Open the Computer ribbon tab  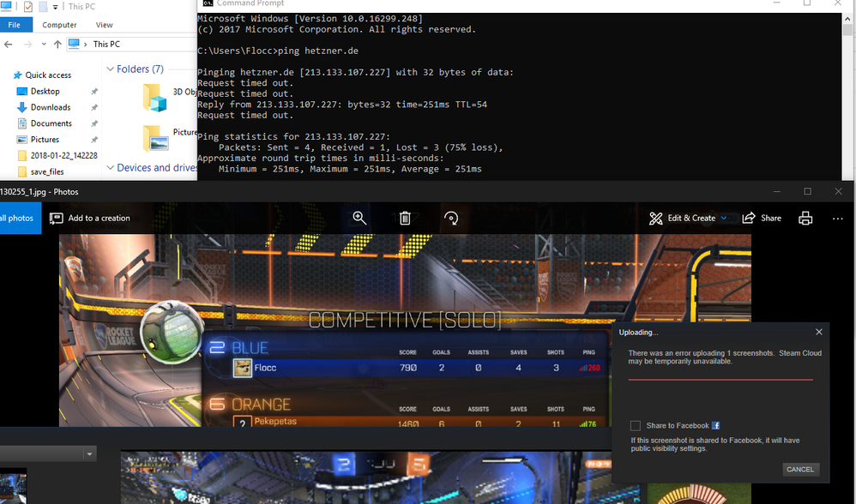click(59, 25)
